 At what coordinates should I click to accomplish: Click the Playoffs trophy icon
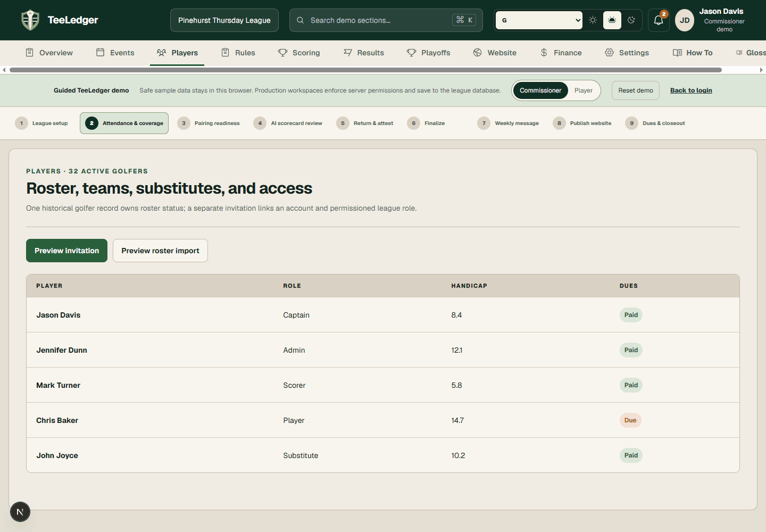pos(411,53)
